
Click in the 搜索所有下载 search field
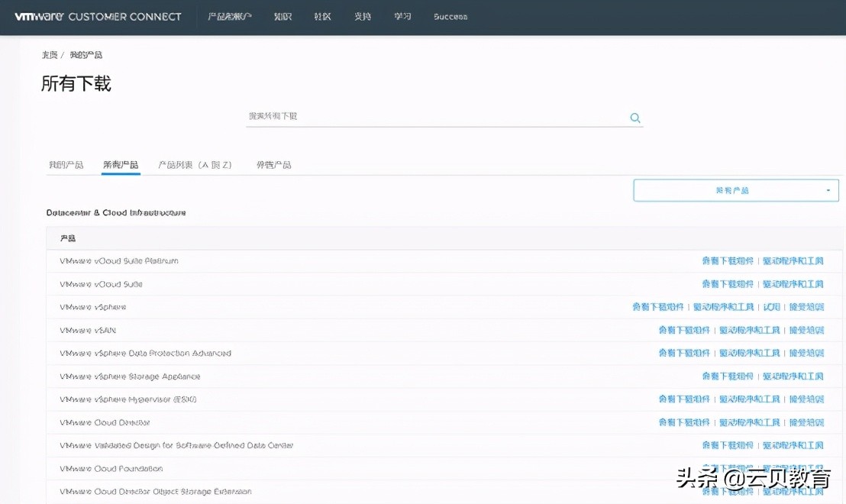click(435, 116)
